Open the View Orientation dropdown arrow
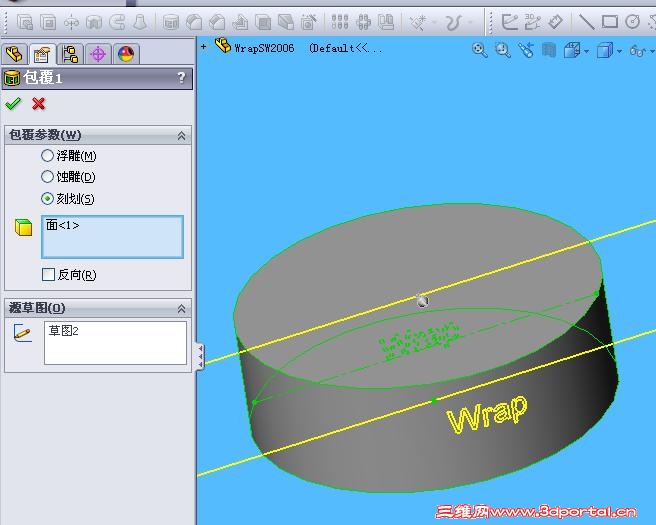Screen dimensions: 656x525 [586, 51]
